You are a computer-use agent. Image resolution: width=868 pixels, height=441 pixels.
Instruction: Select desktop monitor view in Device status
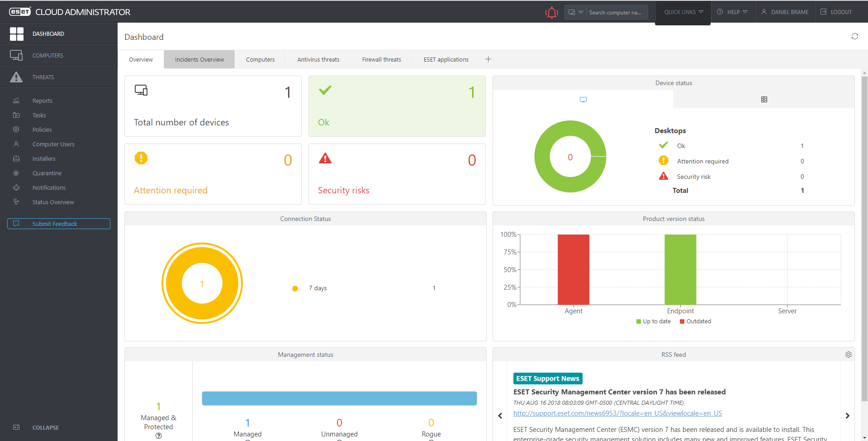click(x=583, y=99)
